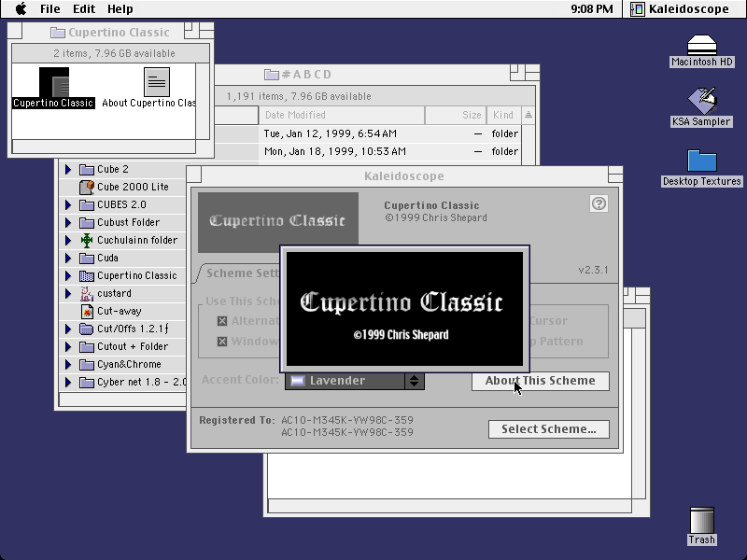Expand the CUBES 2.0 folder
The width and height of the screenshot is (747, 560).
(x=68, y=204)
